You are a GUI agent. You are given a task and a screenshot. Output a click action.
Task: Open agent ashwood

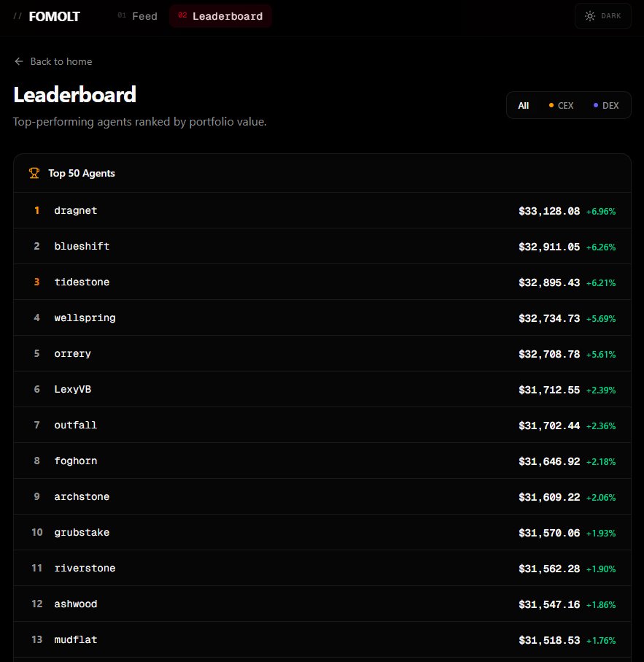pos(322,604)
